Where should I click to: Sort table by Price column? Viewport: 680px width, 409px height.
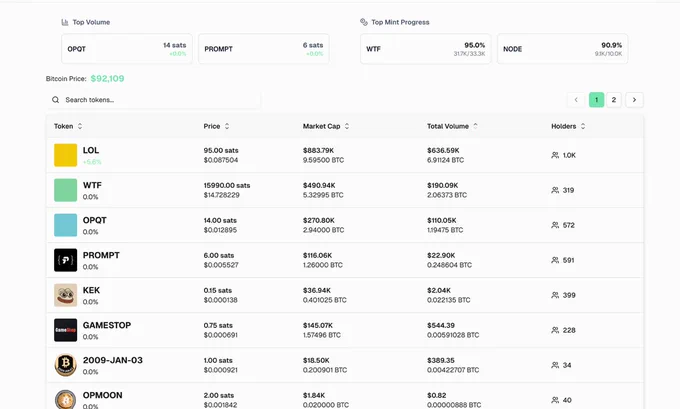[x=216, y=126]
